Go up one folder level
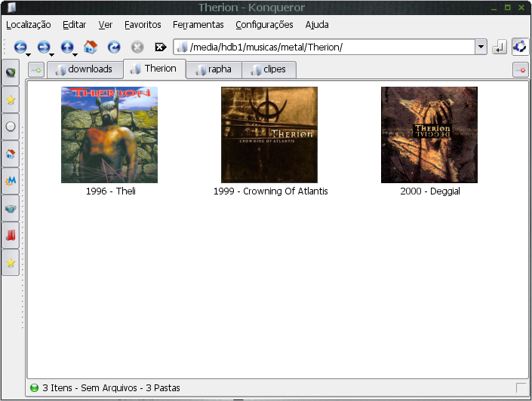 tap(66, 47)
